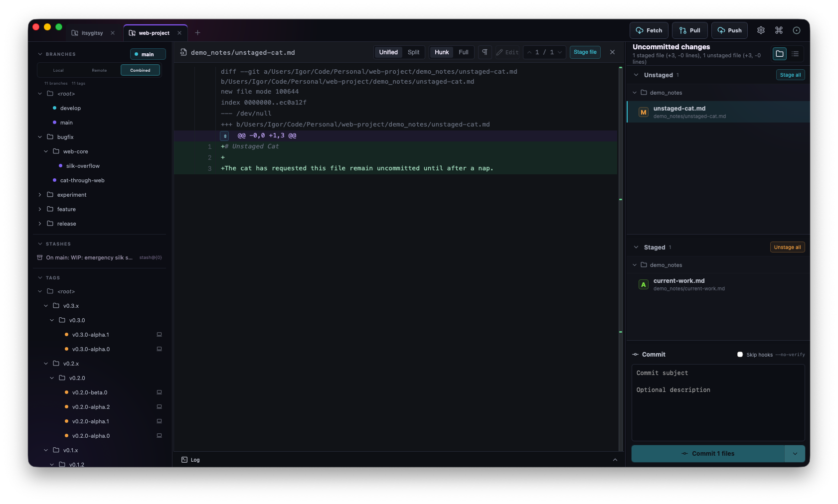
Task: Click remote icon next to v0.3.0-alpha.1
Action: coord(160,335)
